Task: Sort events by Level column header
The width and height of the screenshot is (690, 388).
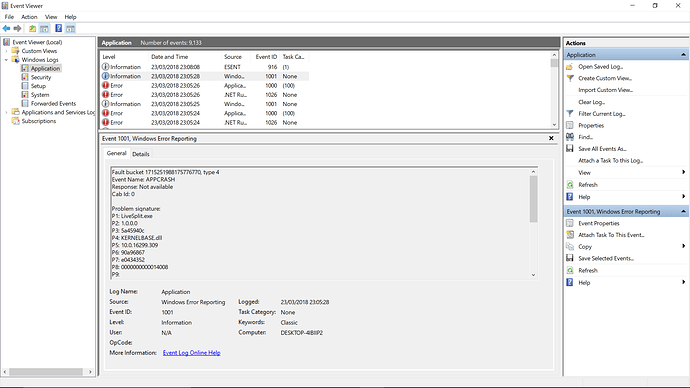Action: point(125,57)
